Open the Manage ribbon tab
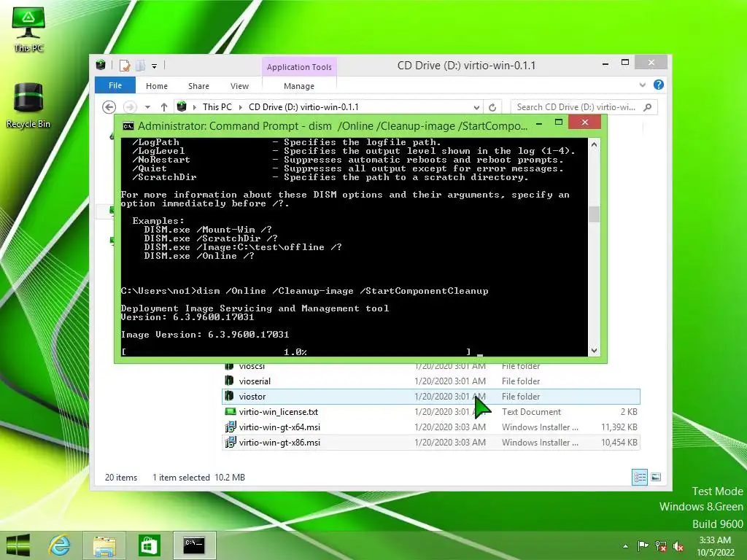The image size is (747, 560). coord(299,86)
